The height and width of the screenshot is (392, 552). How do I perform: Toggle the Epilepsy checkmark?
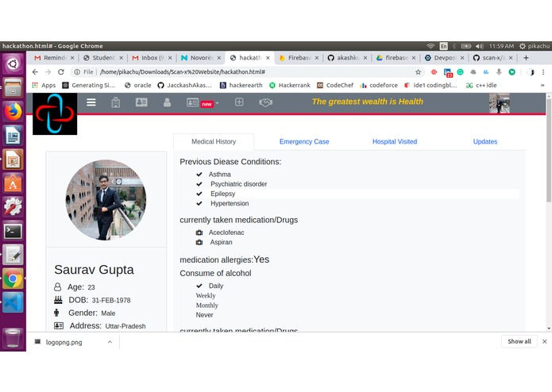pos(199,194)
